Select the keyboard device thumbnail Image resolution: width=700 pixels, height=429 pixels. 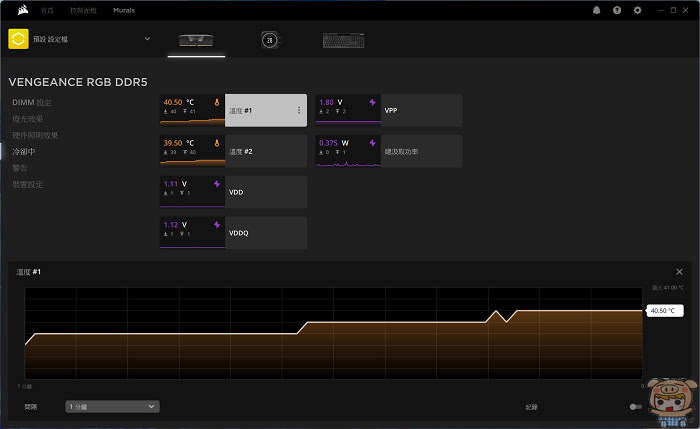(343, 41)
